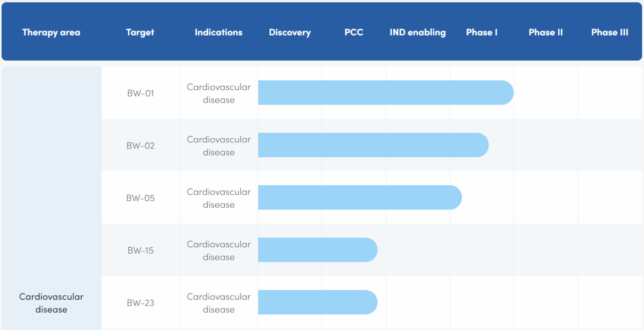The width and height of the screenshot is (644, 330).
Task: Click the PCC stage header
Action: coord(354,32)
